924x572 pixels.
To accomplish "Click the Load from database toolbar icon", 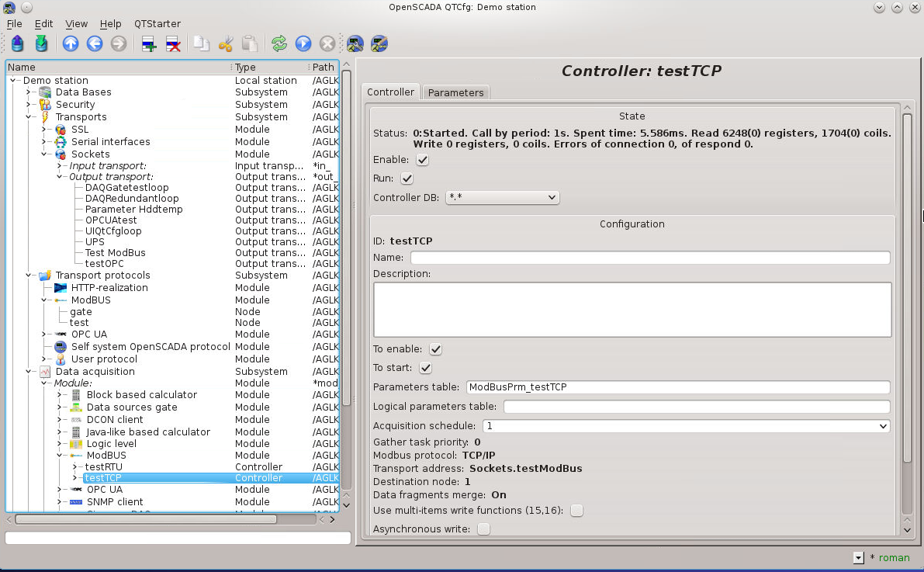I will point(17,43).
